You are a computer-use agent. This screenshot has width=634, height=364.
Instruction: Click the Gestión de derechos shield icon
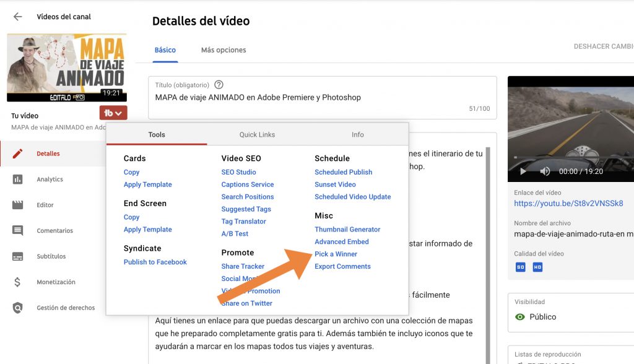click(x=17, y=308)
